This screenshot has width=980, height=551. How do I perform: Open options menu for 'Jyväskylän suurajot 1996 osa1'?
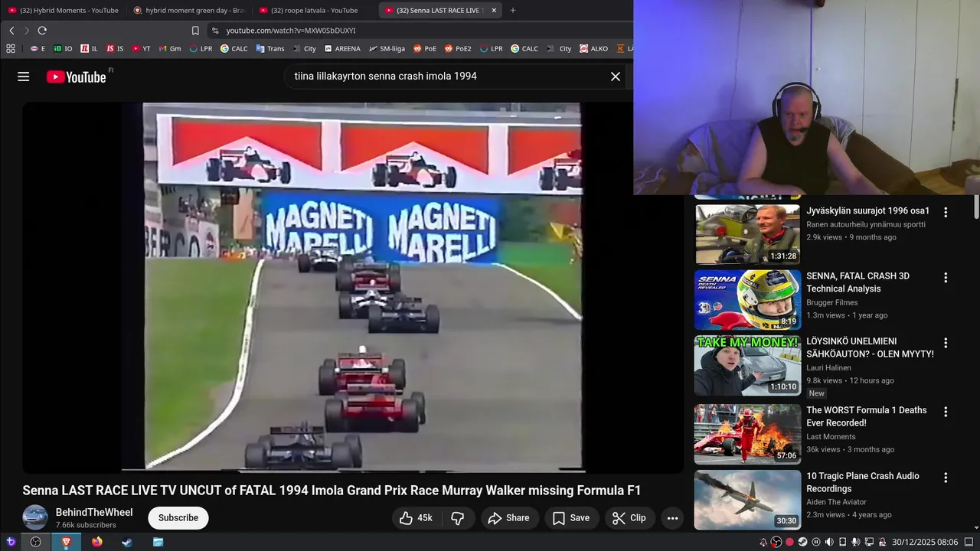(946, 212)
